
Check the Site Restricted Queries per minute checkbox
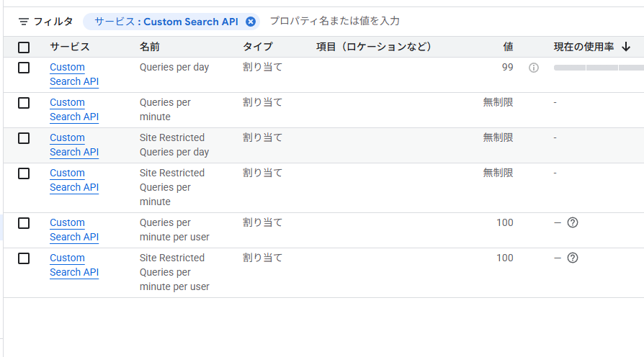coord(24,173)
